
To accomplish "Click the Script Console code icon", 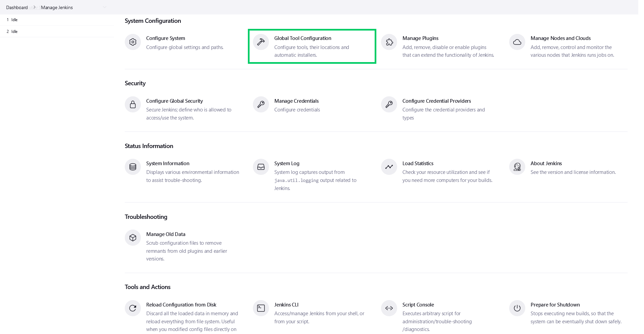I will (x=389, y=308).
